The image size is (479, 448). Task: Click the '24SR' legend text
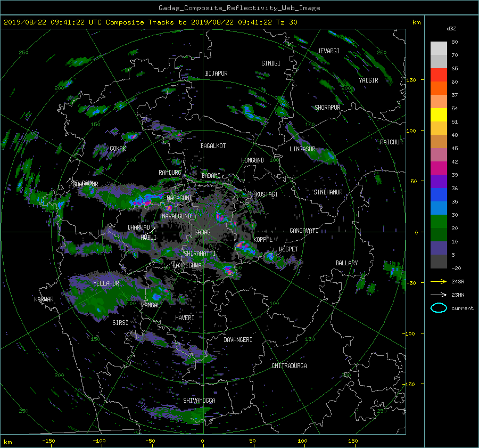point(458,282)
